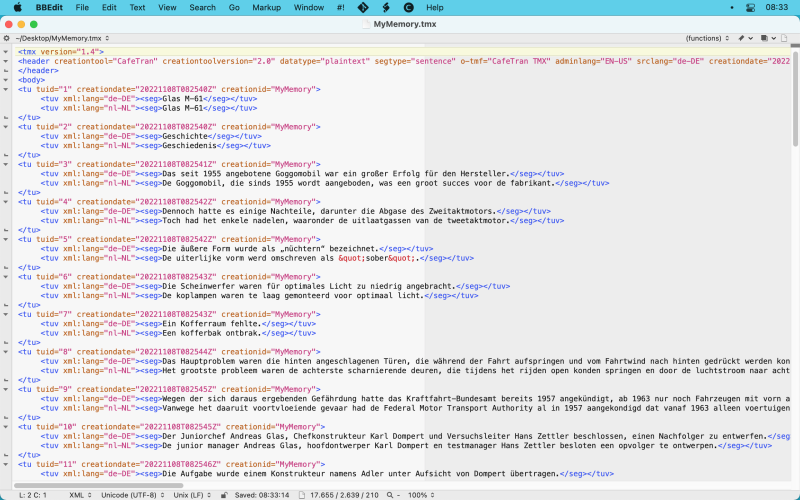Open Control Center in the menu bar
The width and height of the screenshot is (800, 500).
750,8
